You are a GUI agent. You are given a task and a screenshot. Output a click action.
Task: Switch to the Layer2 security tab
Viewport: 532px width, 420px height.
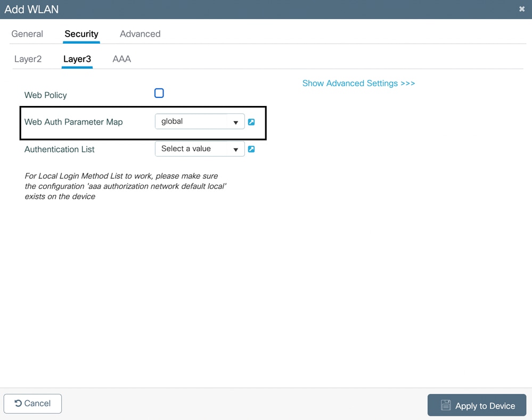(28, 59)
